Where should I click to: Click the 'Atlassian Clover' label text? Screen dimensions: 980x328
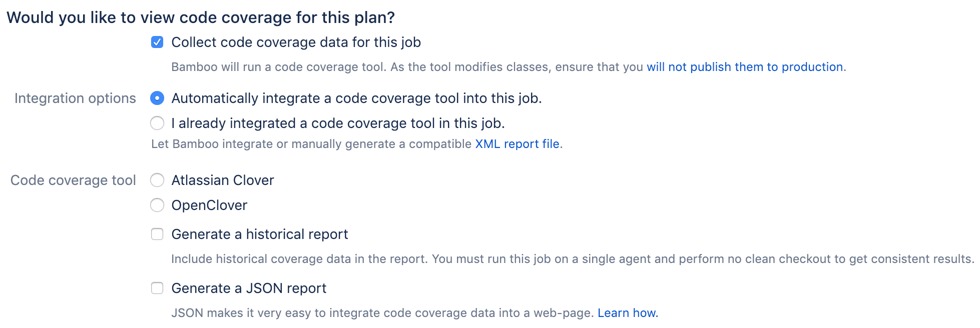point(223,180)
